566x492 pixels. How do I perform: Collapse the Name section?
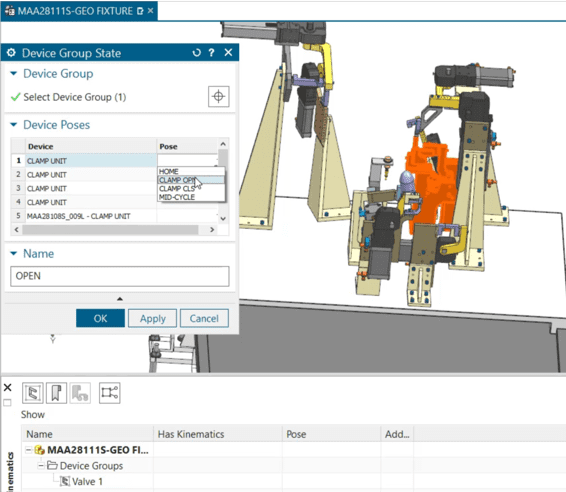coord(14,254)
